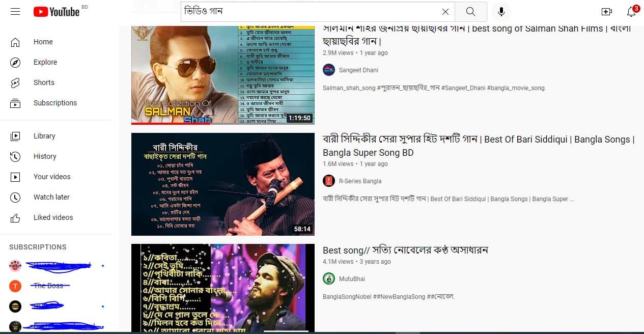
Task: Open Subscriptions in the sidebar
Action: [x=55, y=103]
